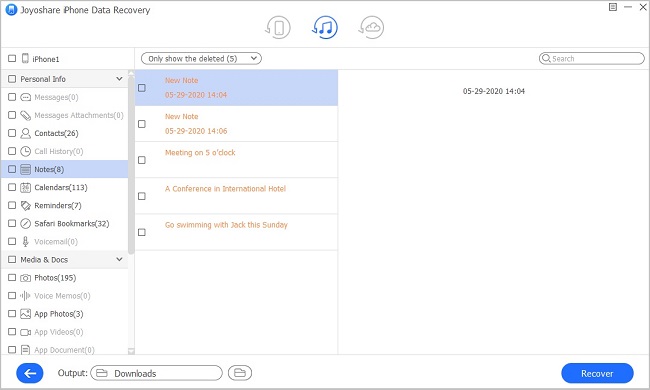Viewport: 650px width, 390px height.
Task: Collapse the Personal Info section chevron
Action: pos(119,79)
